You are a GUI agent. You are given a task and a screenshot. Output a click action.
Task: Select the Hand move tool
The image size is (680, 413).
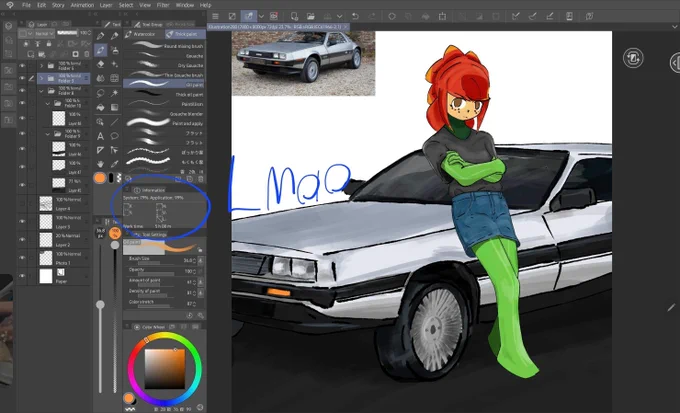(x=101, y=164)
